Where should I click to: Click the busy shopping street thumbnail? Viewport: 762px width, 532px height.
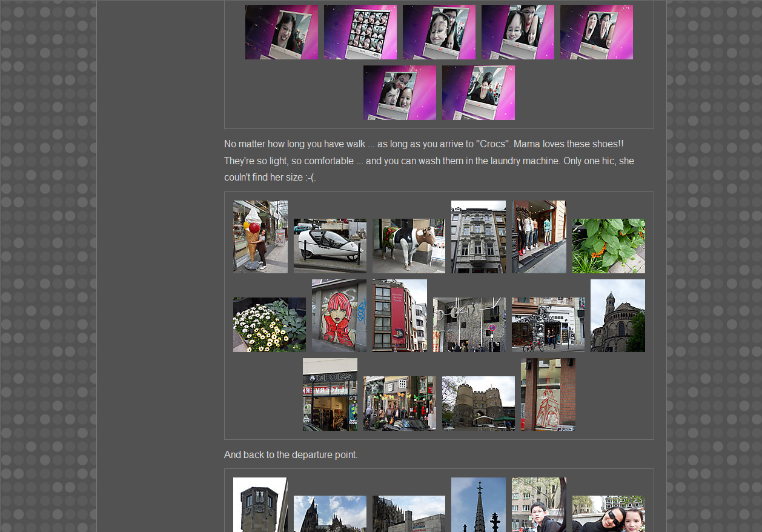399,403
